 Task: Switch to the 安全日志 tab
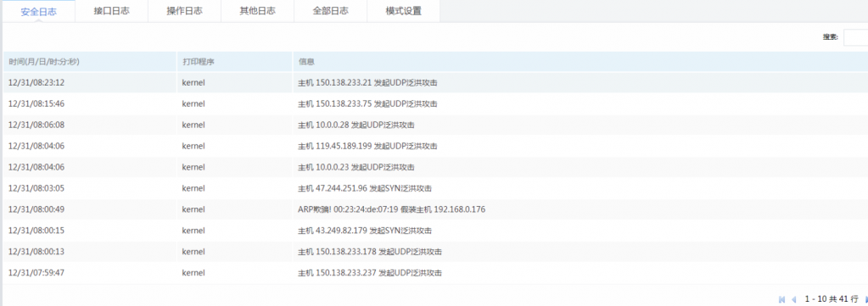[38, 11]
